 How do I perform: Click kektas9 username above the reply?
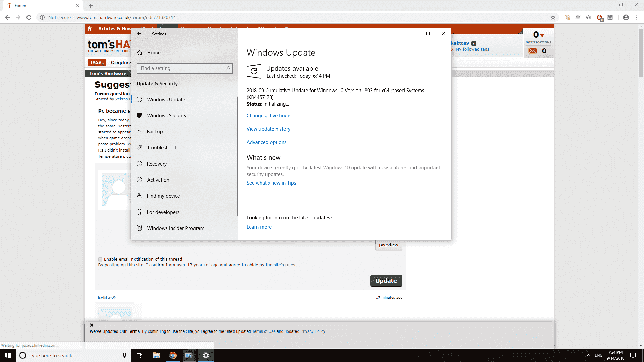point(107,298)
